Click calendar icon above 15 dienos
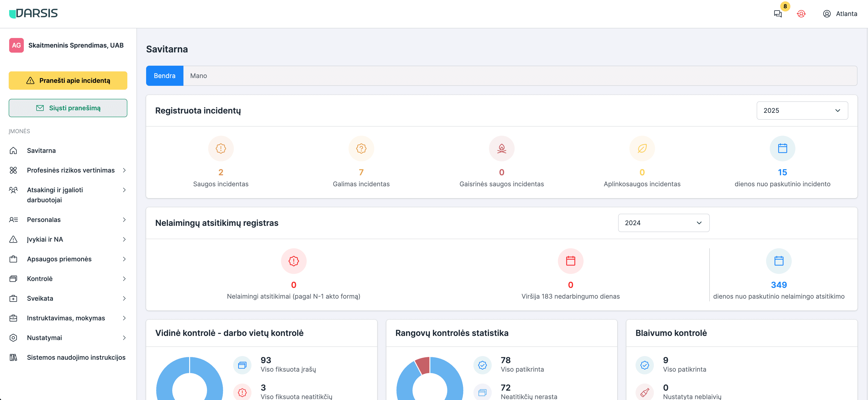This screenshot has width=868, height=400. (782, 149)
